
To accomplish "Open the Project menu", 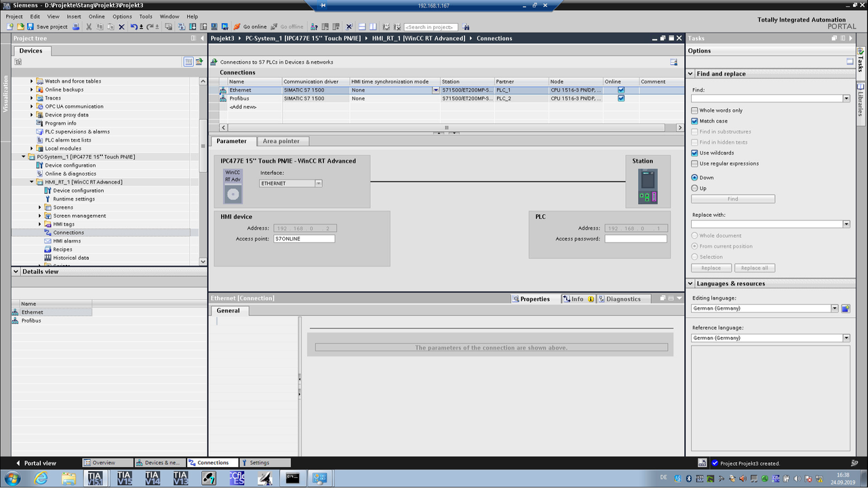I will 14,16.
